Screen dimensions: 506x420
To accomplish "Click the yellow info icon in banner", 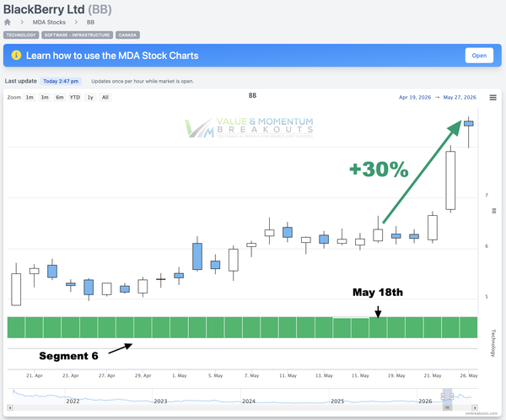I will (16, 55).
